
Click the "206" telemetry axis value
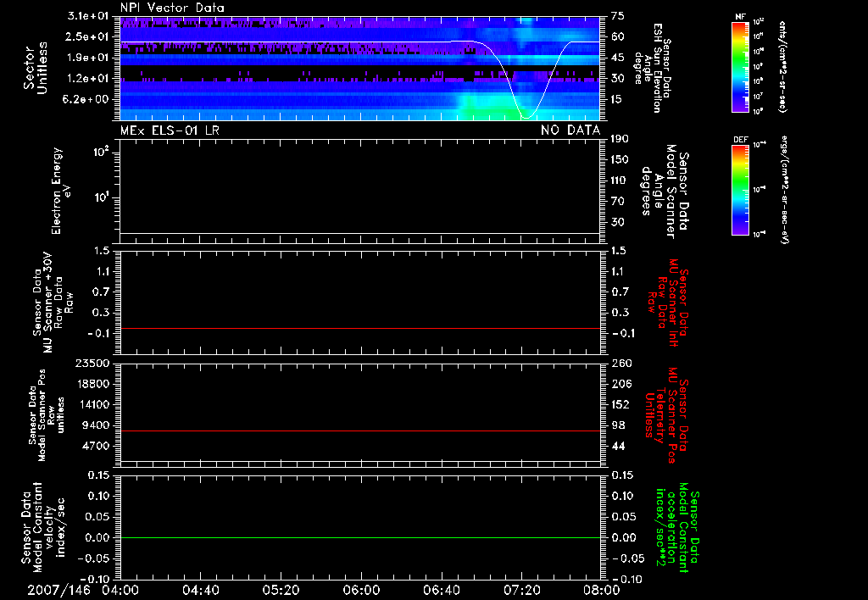[x=621, y=384]
